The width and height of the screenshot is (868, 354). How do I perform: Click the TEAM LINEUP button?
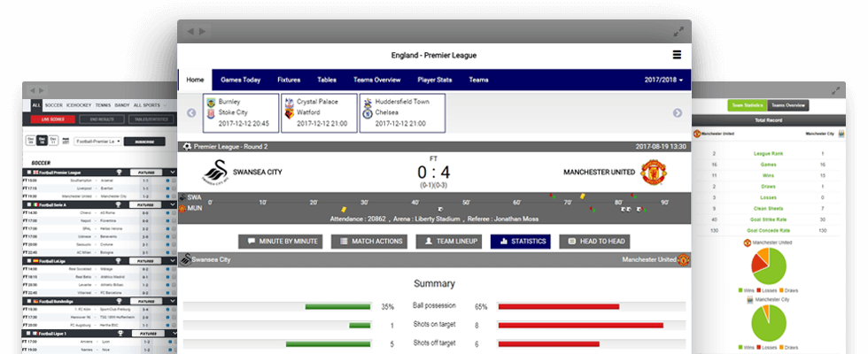[x=449, y=242]
